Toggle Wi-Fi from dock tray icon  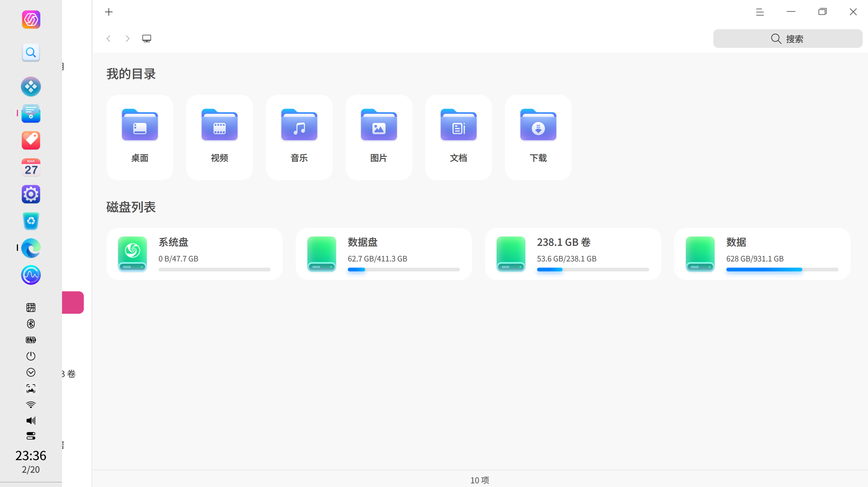point(31,404)
